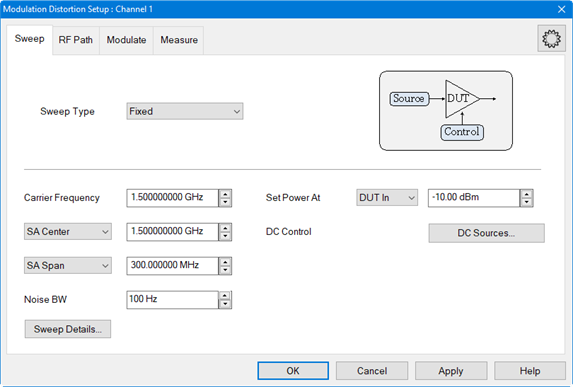The height and width of the screenshot is (387, 573).
Task: Close the Modulation Distortion Setup dialog
Action: [x=562, y=9]
